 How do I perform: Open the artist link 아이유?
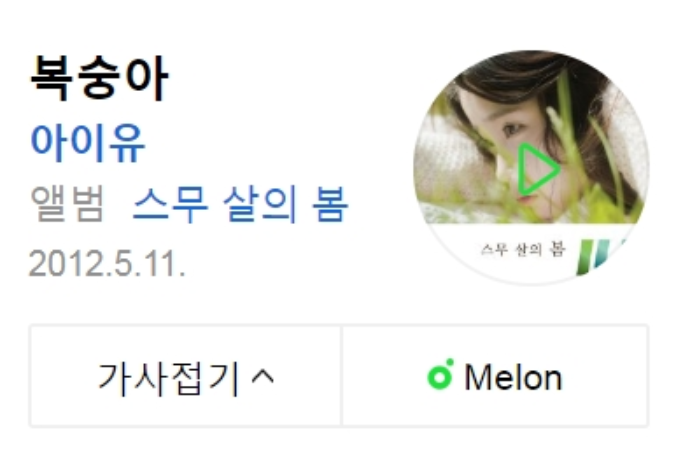pyautogui.click(x=88, y=143)
